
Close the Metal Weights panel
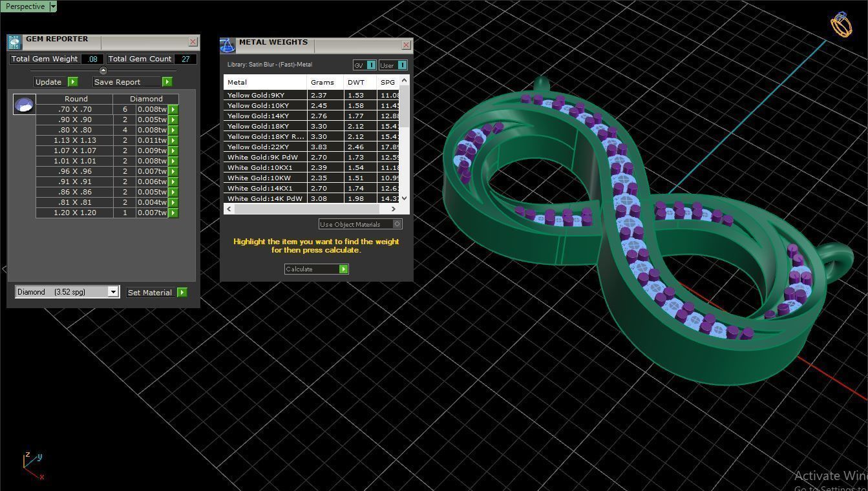pyautogui.click(x=406, y=45)
